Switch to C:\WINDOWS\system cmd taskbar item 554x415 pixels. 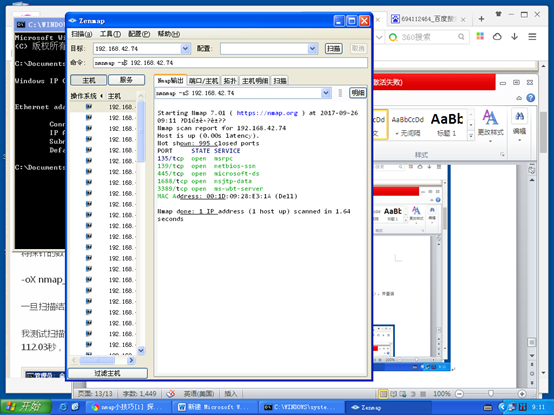[301, 407]
